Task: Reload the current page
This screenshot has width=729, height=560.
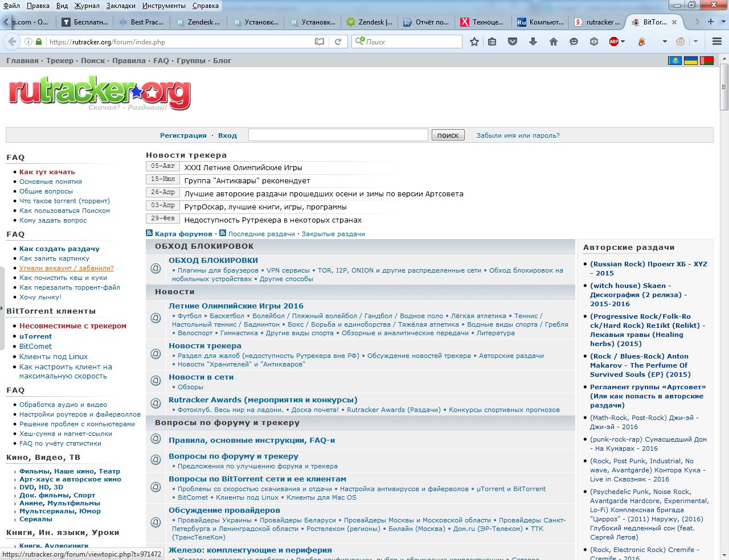Action: [338, 42]
